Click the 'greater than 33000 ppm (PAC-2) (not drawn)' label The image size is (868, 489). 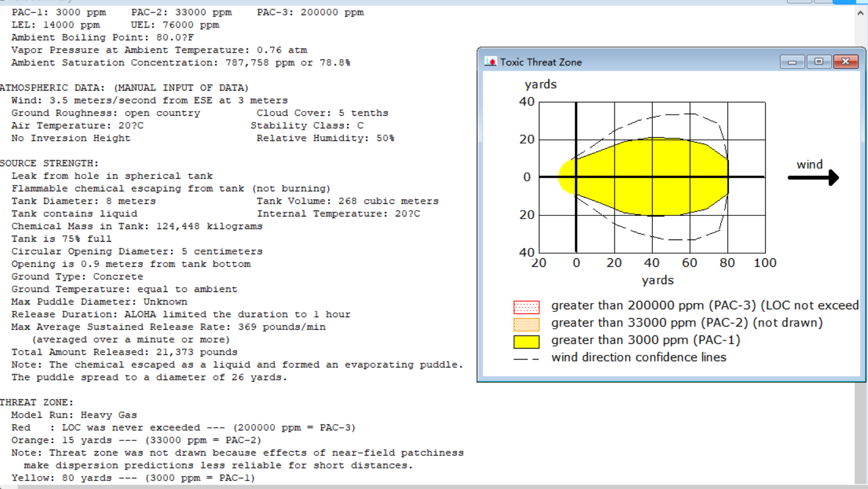click(687, 322)
